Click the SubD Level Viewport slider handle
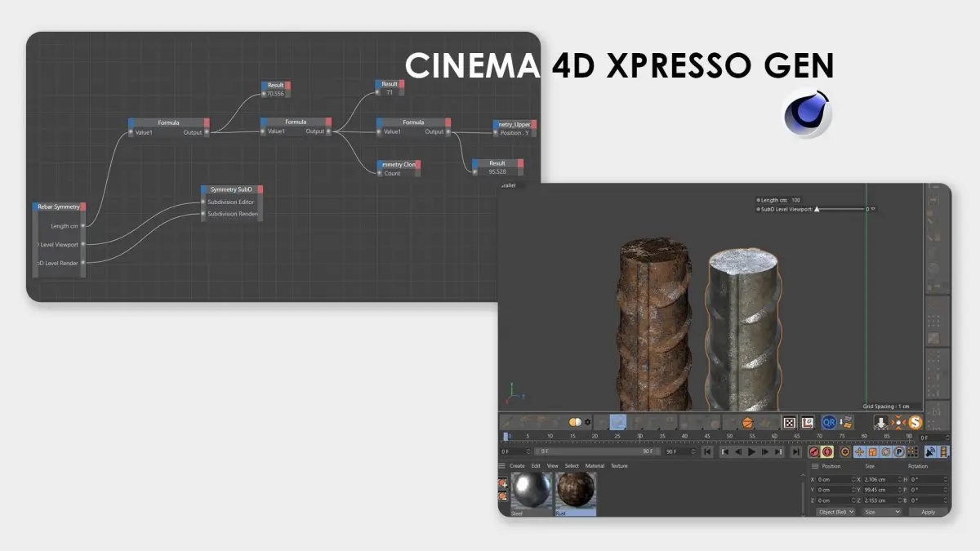Viewport: 980px width, 551px height. pos(816,209)
